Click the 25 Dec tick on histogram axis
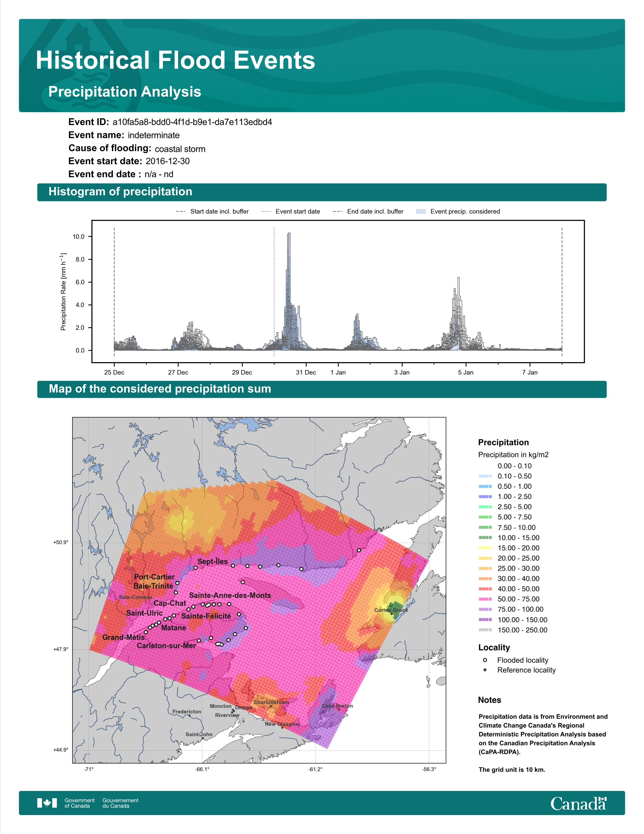The height and width of the screenshot is (834, 644). [x=114, y=372]
